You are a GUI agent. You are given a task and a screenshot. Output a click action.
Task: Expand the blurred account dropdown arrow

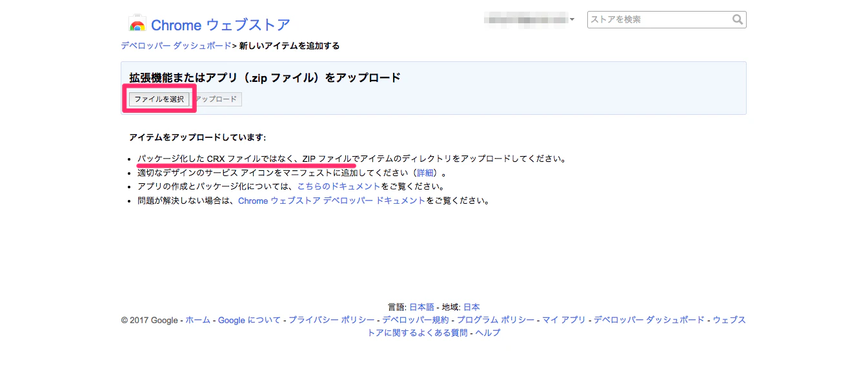tap(572, 20)
